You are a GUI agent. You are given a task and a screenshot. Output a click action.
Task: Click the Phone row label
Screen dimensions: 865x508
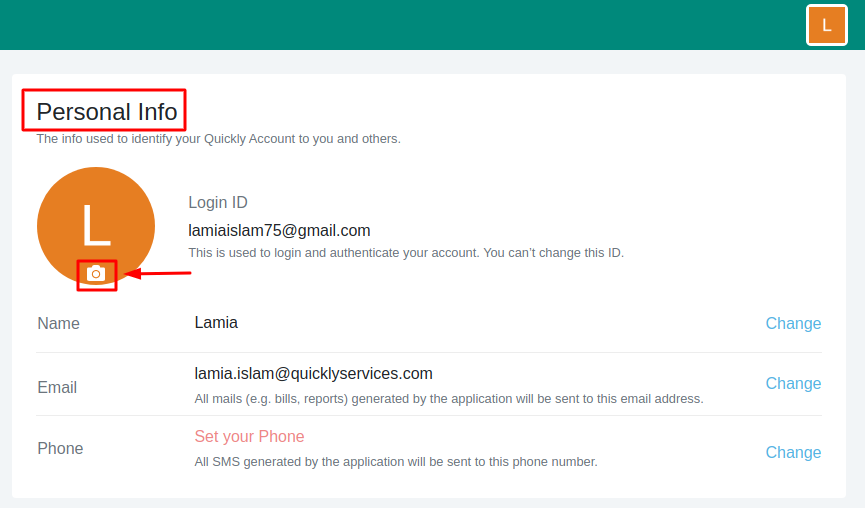point(60,448)
